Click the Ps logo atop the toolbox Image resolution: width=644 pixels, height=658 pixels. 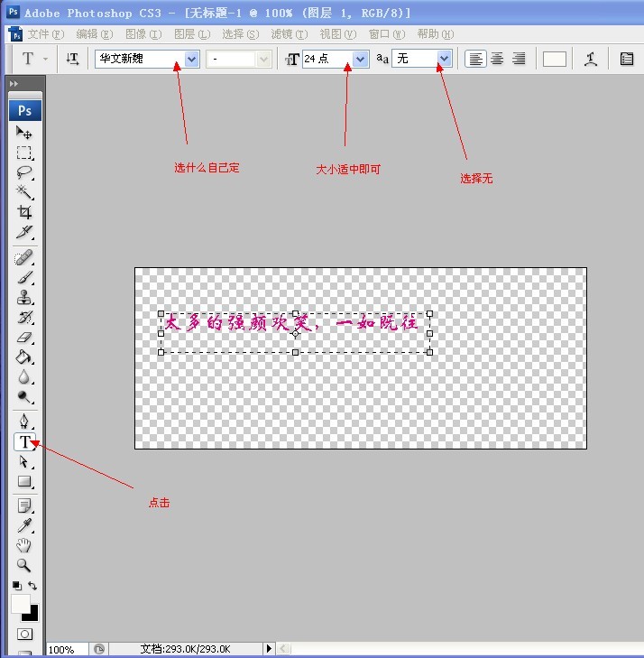click(x=25, y=111)
